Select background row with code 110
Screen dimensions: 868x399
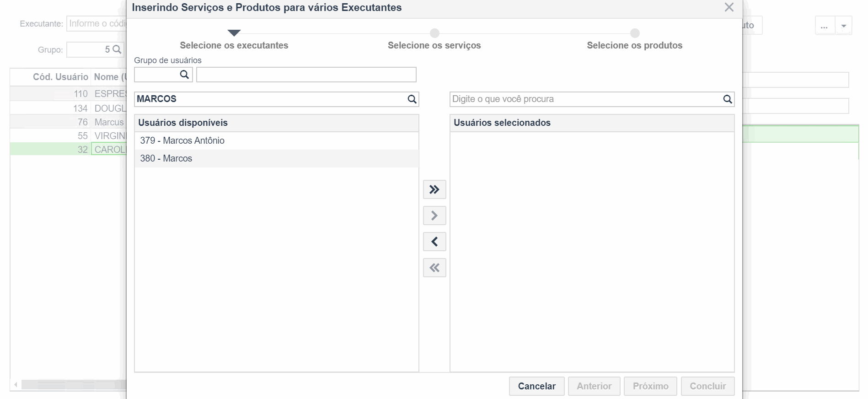(x=68, y=94)
